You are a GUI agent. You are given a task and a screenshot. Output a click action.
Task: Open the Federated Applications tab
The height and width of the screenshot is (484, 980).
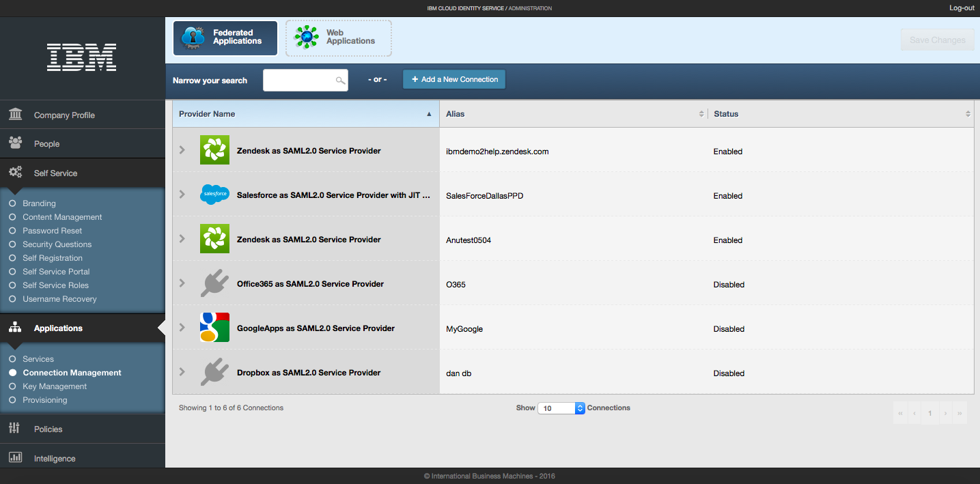coord(225,38)
